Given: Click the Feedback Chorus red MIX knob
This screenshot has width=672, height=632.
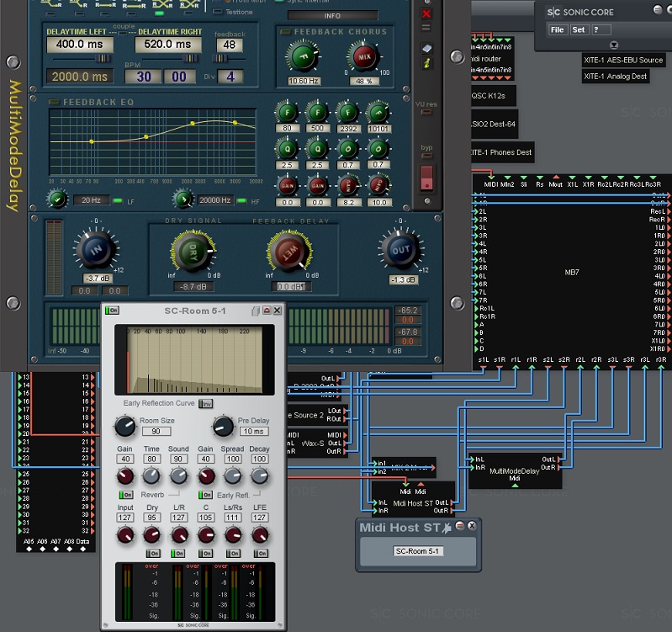Looking at the screenshot, I should (364, 56).
